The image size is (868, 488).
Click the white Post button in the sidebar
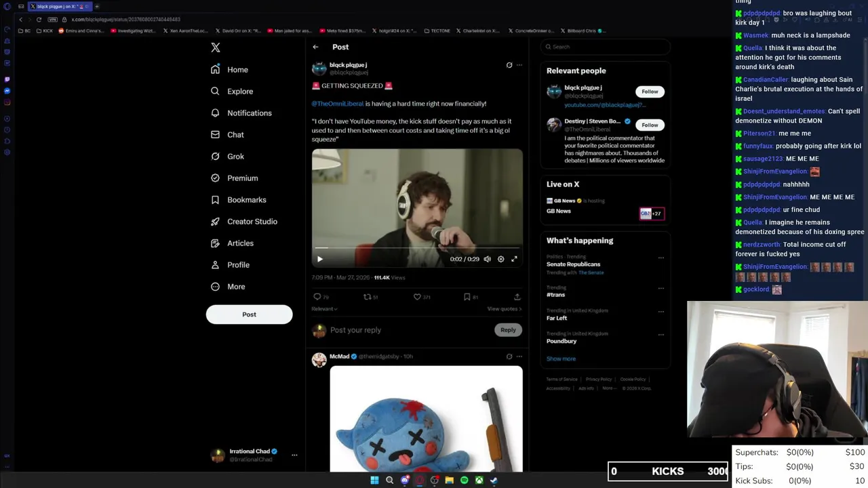pyautogui.click(x=249, y=314)
